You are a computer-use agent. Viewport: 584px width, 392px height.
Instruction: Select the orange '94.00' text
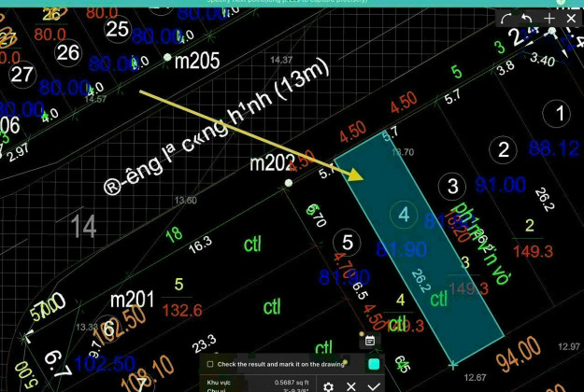pyautogui.click(x=518, y=355)
